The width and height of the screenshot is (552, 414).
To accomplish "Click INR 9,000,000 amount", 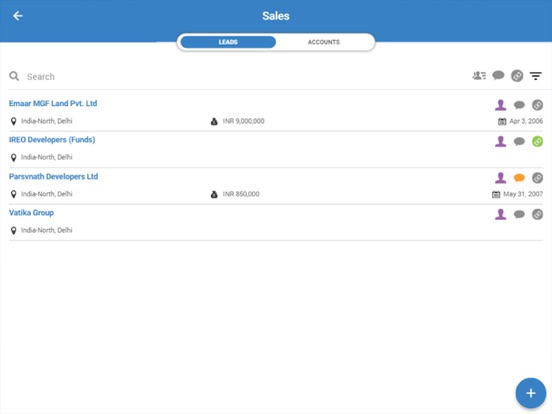I will (244, 121).
